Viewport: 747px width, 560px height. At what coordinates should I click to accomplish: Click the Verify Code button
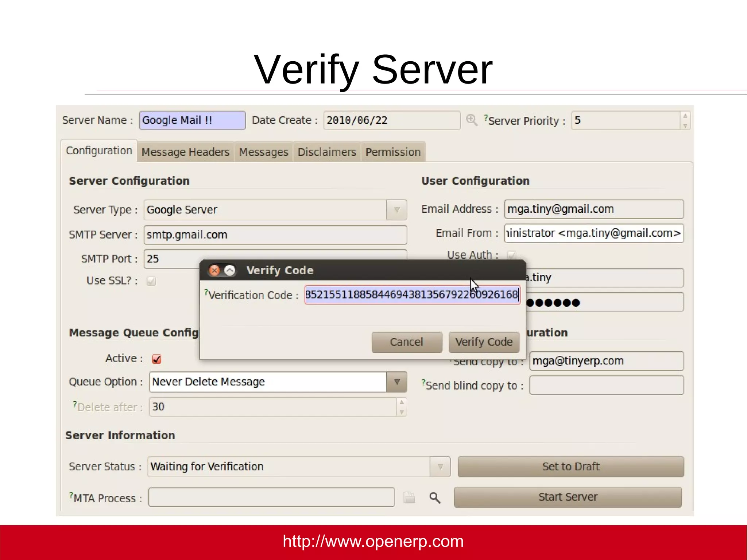pos(484,342)
